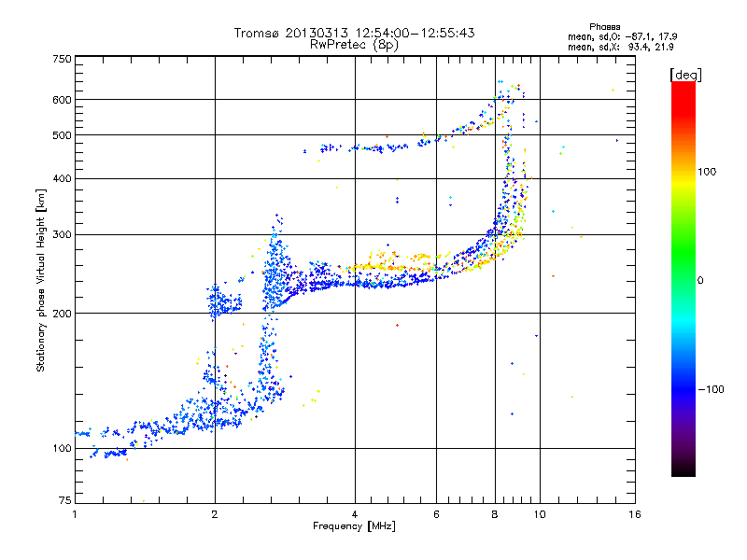The image size is (747, 560).
Task: Click the y-axis "400" tick label
Action: [x=62, y=178]
